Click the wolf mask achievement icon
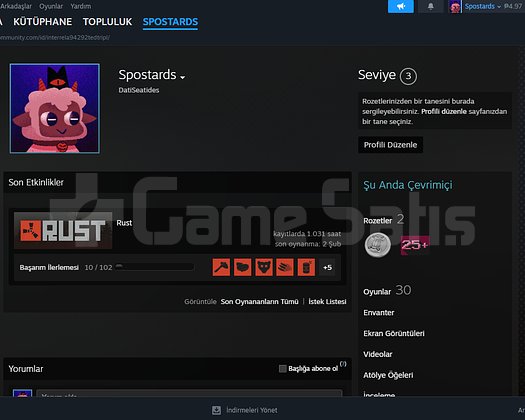 (x=264, y=267)
